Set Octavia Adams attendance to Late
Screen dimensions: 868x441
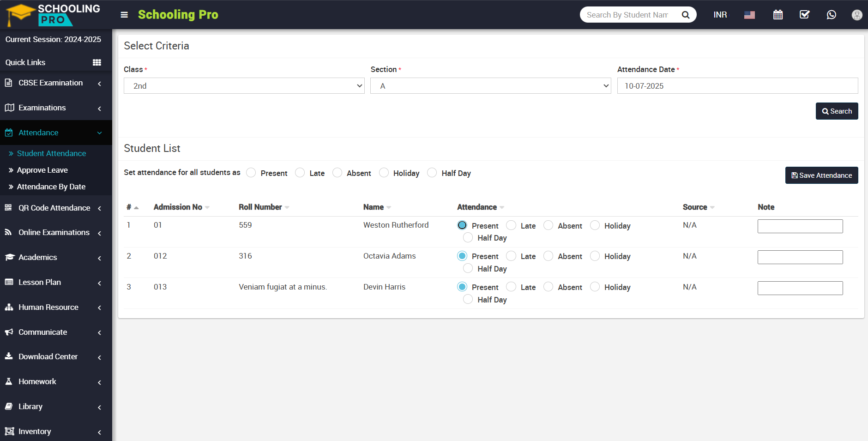[511, 256]
